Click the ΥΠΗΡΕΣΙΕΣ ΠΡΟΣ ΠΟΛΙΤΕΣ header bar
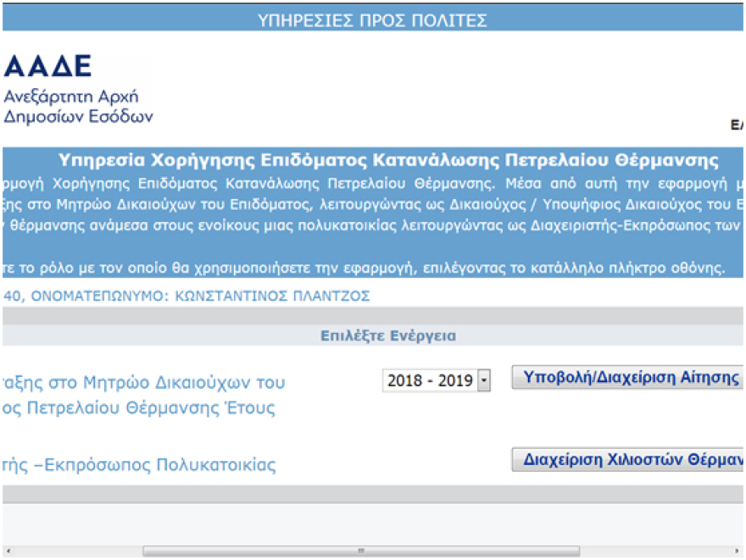746x560 pixels. pos(373,19)
